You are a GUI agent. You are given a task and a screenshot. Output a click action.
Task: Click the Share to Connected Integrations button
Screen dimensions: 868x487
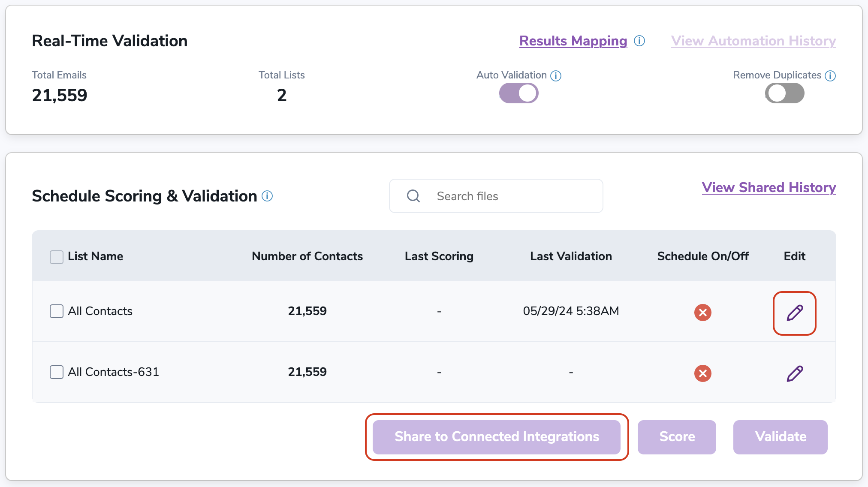(496, 436)
